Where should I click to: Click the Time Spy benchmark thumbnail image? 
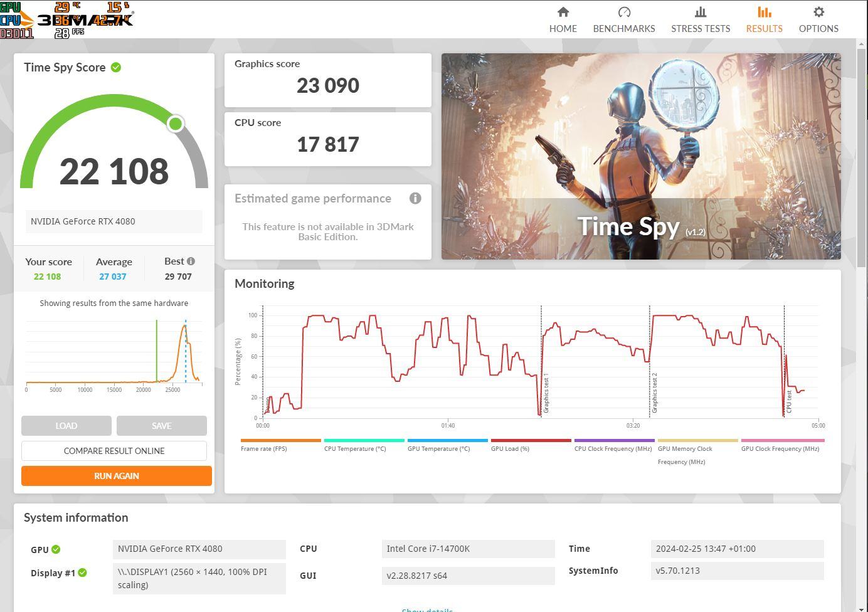pyautogui.click(x=641, y=156)
